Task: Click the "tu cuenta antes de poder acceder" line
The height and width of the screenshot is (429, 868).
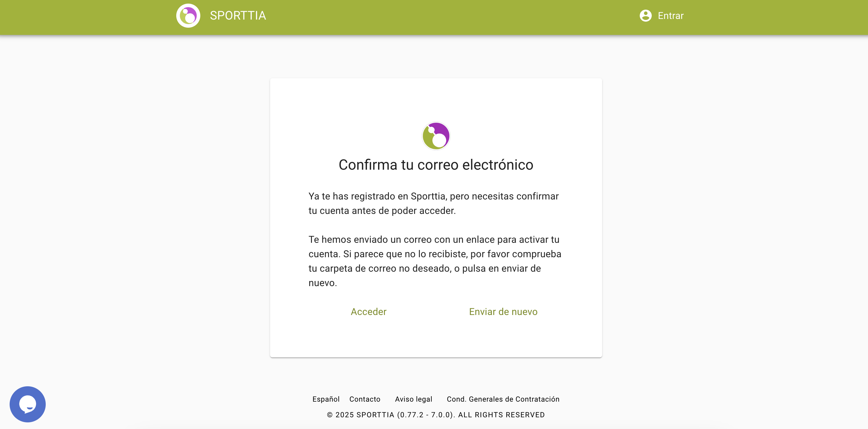Action: (x=382, y=211)
